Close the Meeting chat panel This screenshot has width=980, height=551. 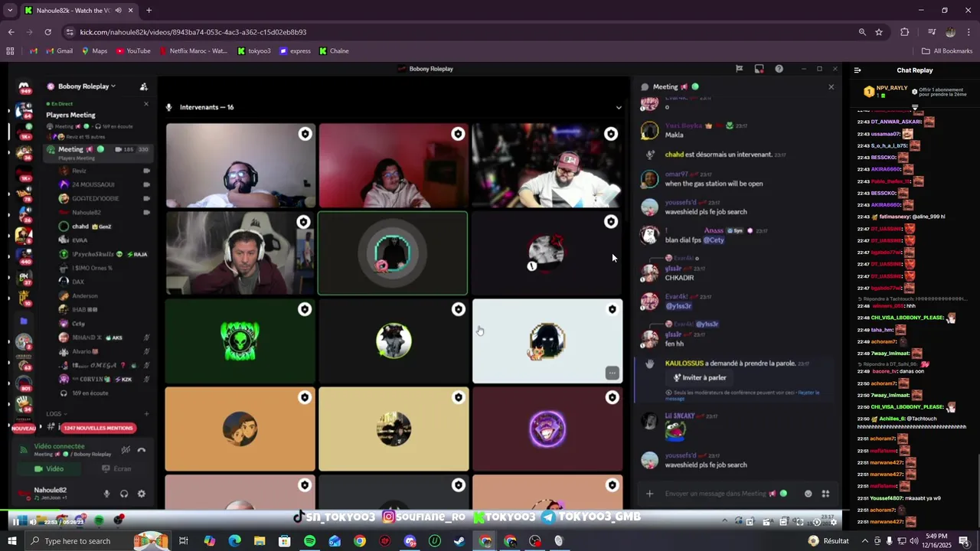click(831, 86)
